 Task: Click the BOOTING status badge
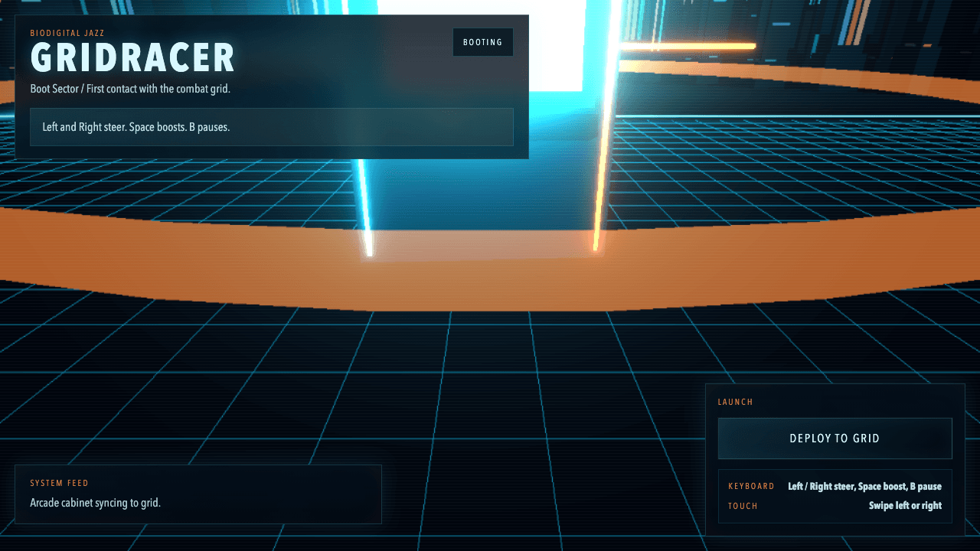pos(483,42)
